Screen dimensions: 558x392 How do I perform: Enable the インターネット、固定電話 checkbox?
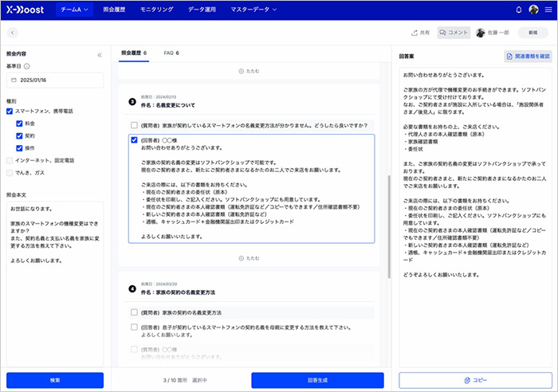pos(10,160)
